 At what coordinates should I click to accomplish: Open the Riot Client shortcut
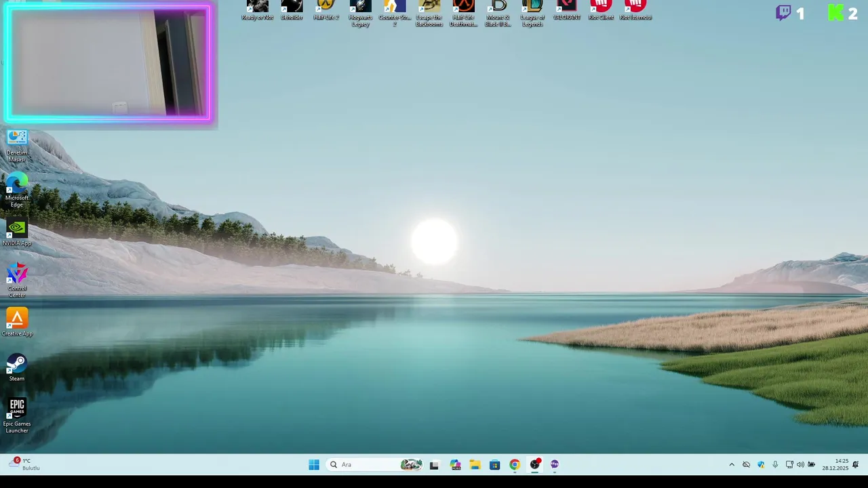tap(601, 10)
